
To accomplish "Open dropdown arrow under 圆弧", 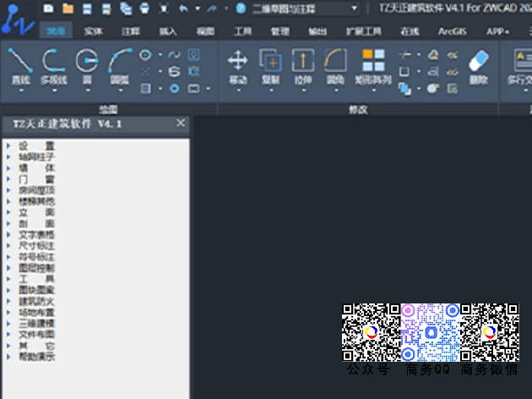I will click(120, 90).
